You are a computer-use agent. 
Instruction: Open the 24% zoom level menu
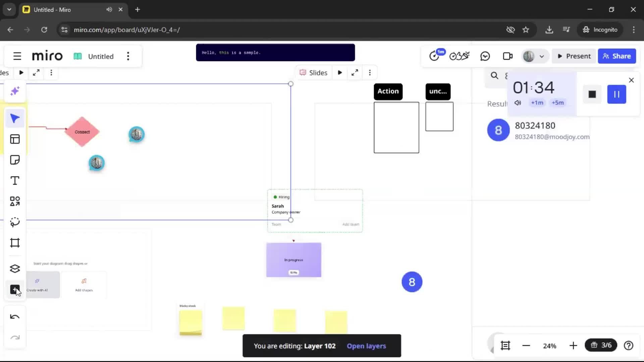549,346
